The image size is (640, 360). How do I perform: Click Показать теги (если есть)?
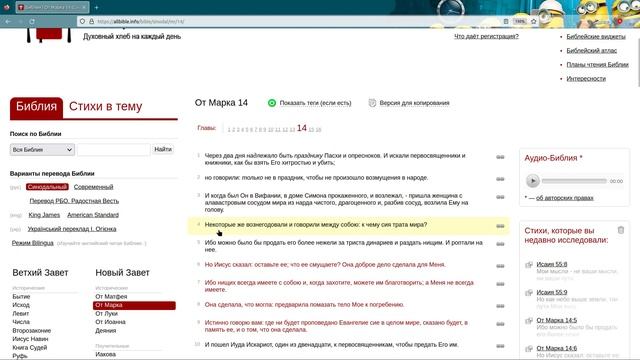pos(315,103)
